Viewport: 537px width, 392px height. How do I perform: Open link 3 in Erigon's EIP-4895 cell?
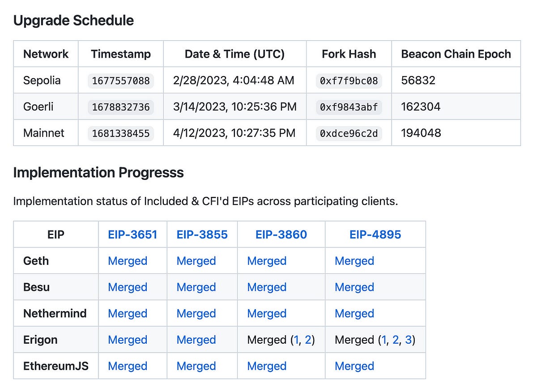(408, 340)
